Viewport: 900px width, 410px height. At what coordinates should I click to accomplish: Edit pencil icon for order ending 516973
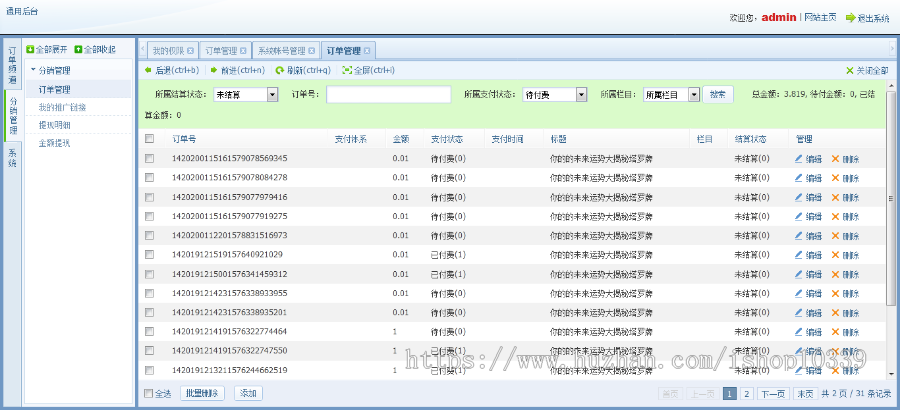(x=798, y=235)
